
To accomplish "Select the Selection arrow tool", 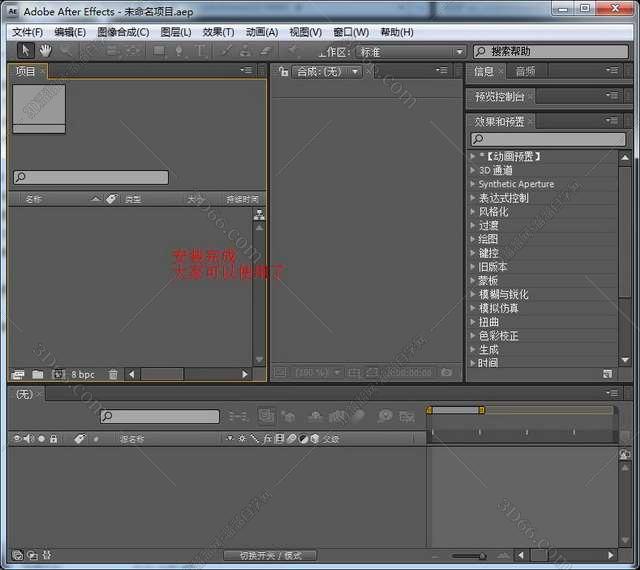I will tap(26, 51).
